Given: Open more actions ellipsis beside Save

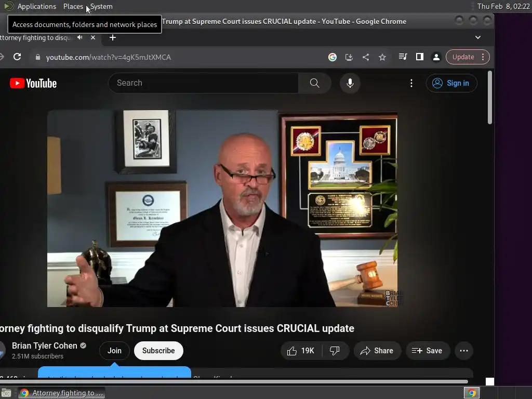Looking at the screenshot, I should pyautogui.click(x=464, y=351).
